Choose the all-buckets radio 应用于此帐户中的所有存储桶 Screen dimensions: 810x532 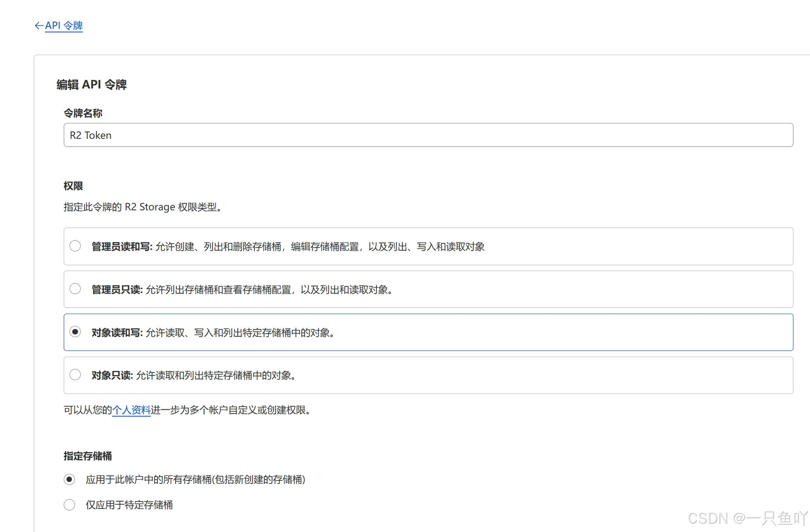coord(70,480)
